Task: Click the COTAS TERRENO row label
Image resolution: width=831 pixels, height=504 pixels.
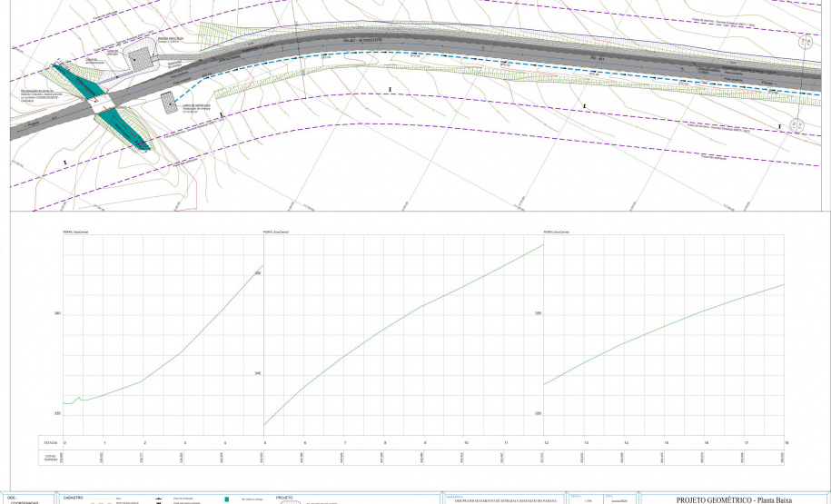Action: (52, 458)
